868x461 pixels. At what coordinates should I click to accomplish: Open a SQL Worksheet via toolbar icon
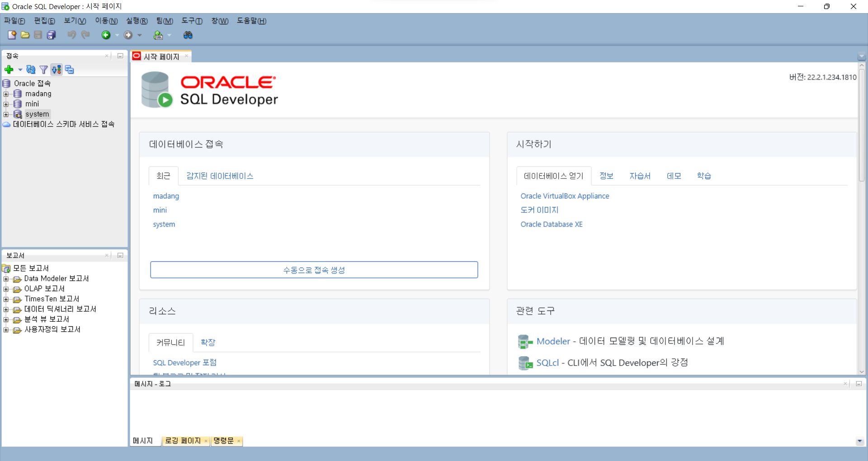pos(158,35)
